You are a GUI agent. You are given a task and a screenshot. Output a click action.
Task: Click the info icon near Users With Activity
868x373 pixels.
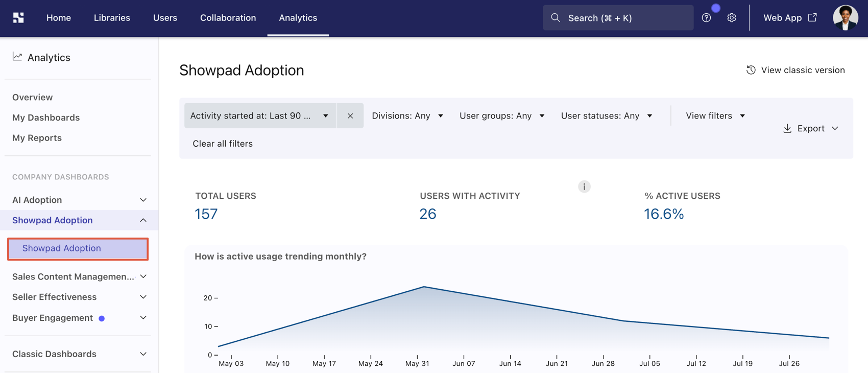tap(584, 186)
